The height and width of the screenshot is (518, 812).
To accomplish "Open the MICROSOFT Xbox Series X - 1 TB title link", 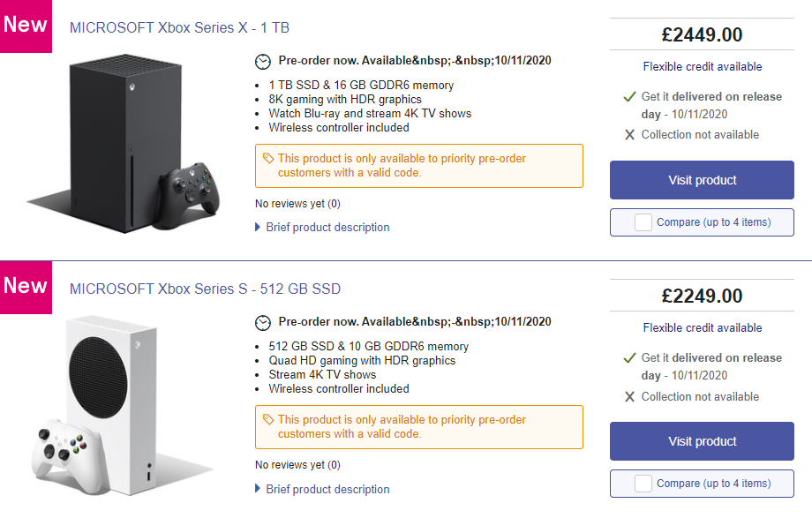I will [179, 27].
